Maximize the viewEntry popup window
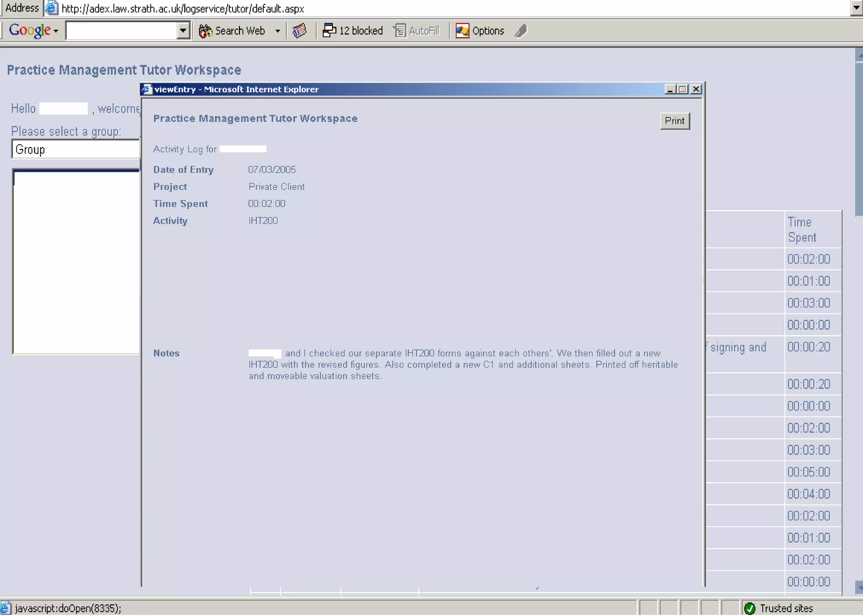The image size is (863, 616). (x=683, y=89)
